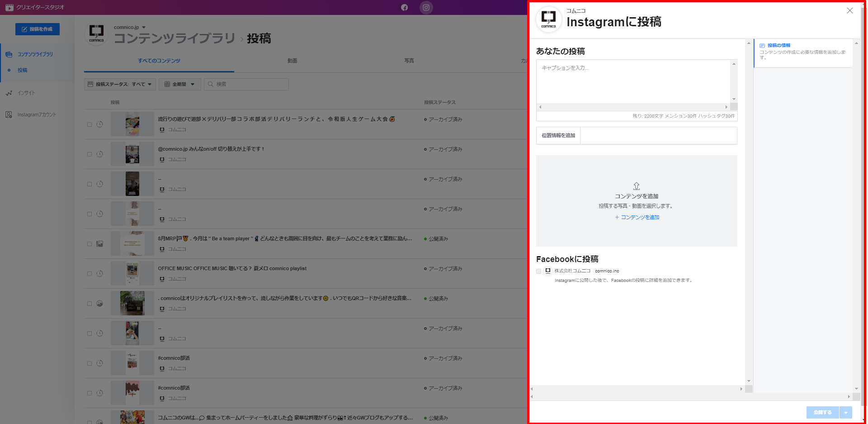Check the @comnico.jp post checkbox
This screenshot has width=868, height=424.
click(90, 154)
